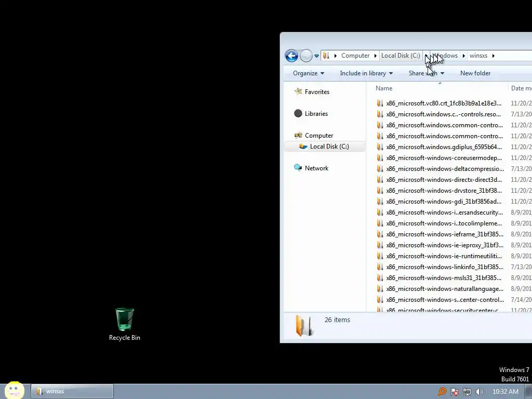Click folder icon of microsoft-windows-gdi_31bf3856ad row
This screenshot has height=399, width=532.
point(380,201)
